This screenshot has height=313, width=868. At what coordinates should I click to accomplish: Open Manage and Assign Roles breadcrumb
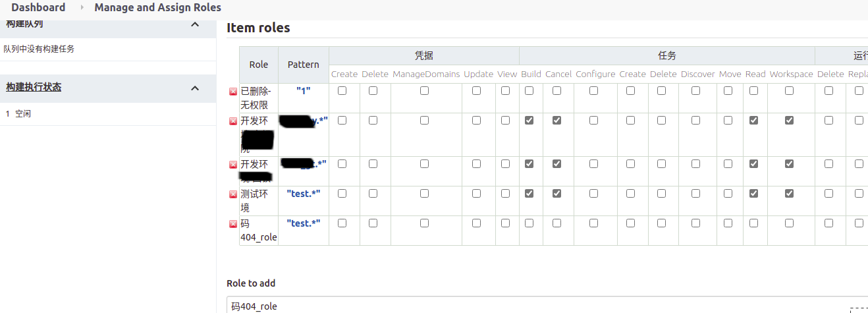click(x=157, y=8)
